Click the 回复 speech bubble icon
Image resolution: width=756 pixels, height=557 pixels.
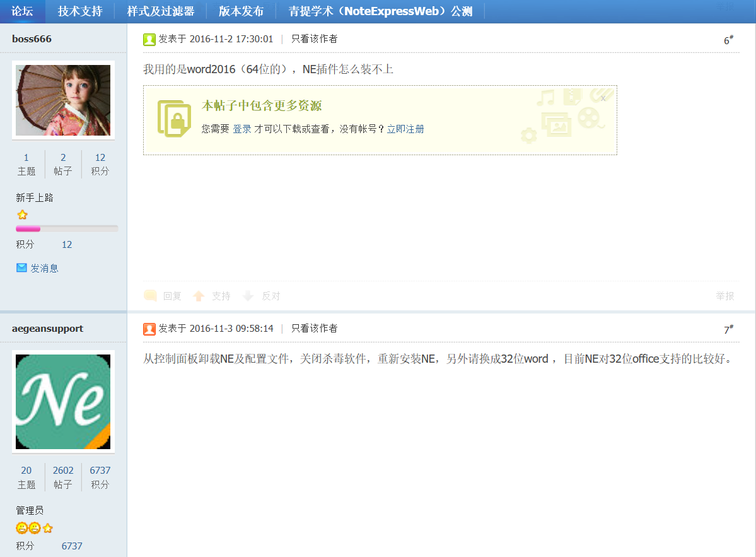coord(149,295)
